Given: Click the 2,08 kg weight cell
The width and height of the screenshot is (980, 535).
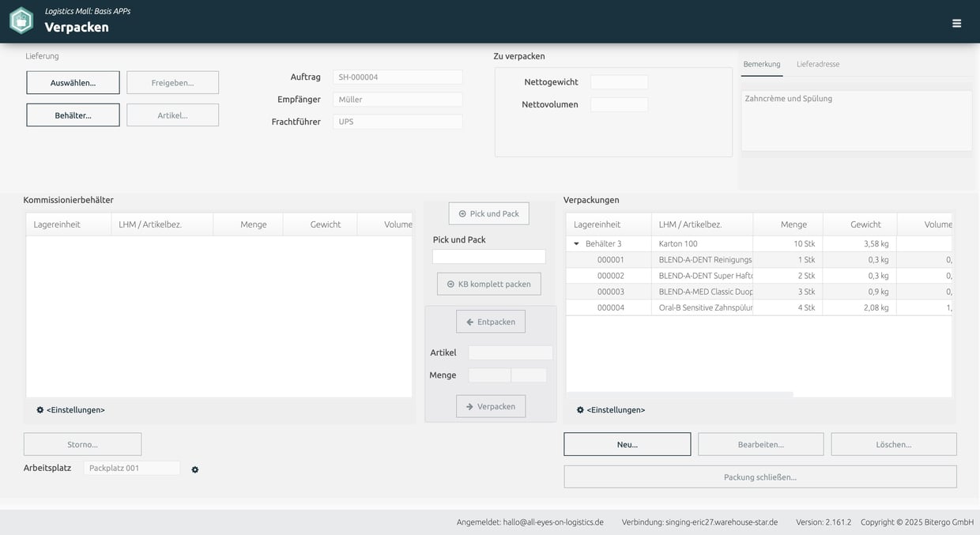Looking at the screenshot, I should 860,307.
